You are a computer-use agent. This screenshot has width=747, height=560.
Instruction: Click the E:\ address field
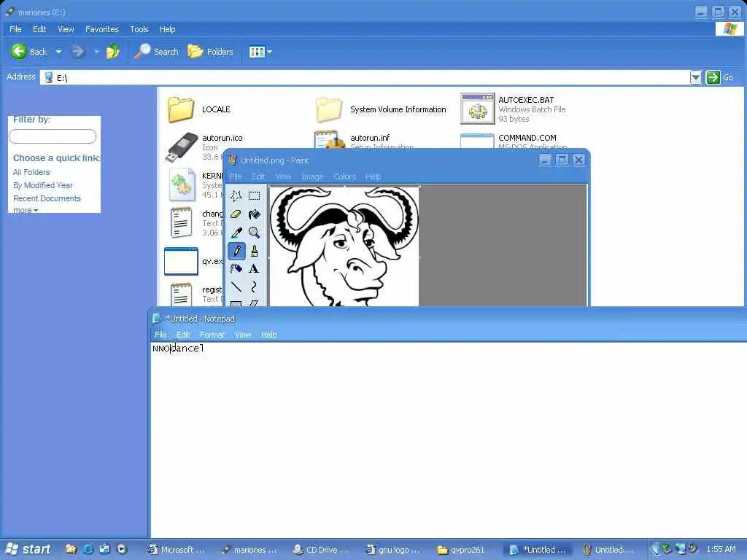click(365, 77)
